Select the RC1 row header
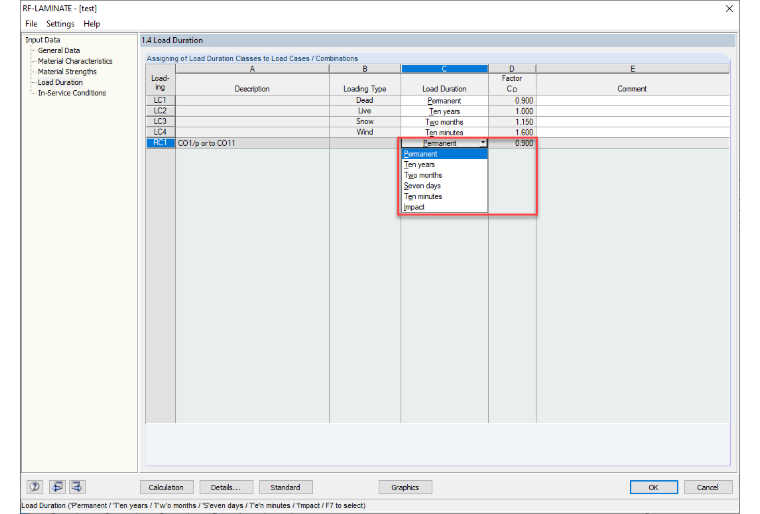The height and width of the screenshot is (514, 760). point(160,143)
